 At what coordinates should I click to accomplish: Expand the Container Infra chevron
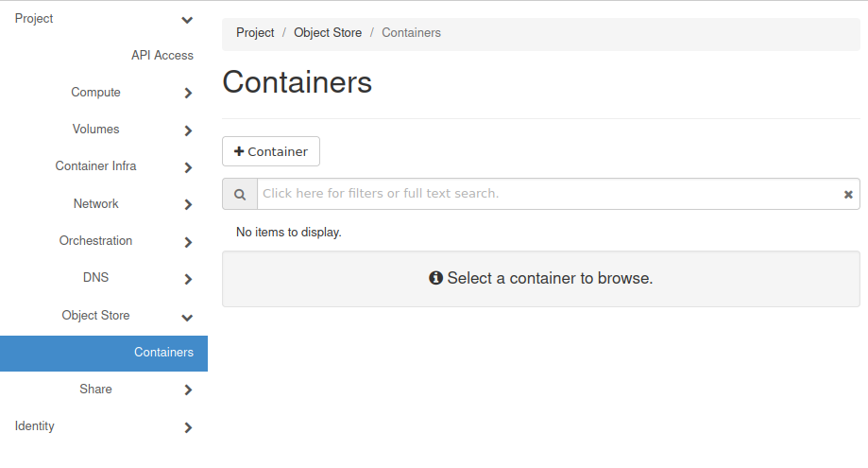(x=188, y=167)
